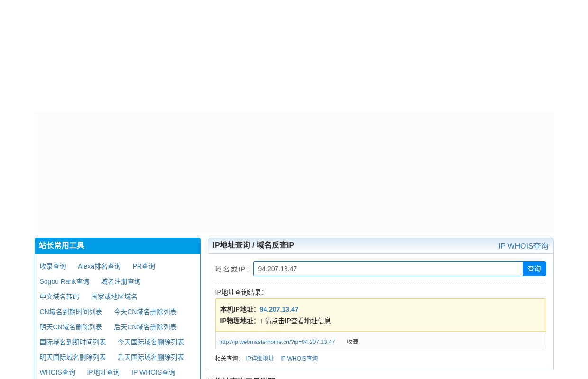Open the PR查询 tool
The image size is (588, 379).
pyautogui.click(x=143, y=266)
